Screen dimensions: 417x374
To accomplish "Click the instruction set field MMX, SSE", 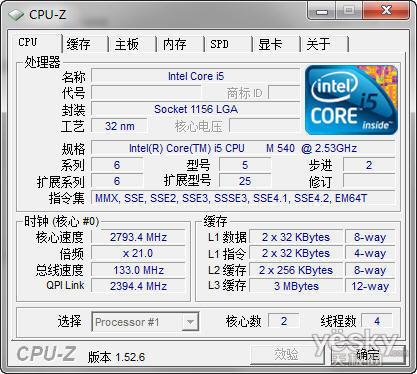I will (x=243, y=198).
